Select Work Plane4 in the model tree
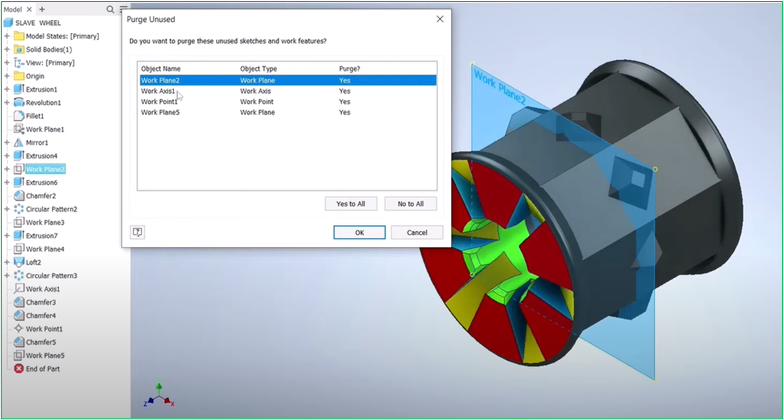Screen dimensions: 784x420 pos(45,249)
